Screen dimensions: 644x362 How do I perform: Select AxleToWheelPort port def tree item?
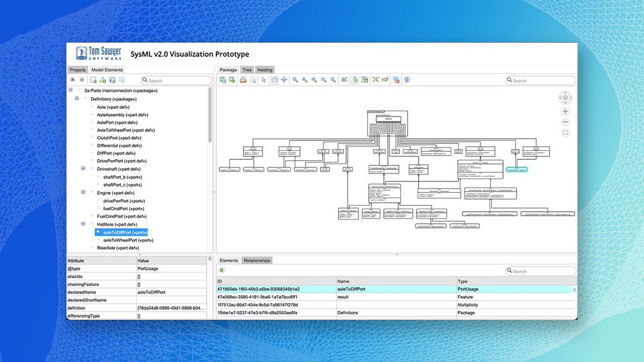[126, 130]
